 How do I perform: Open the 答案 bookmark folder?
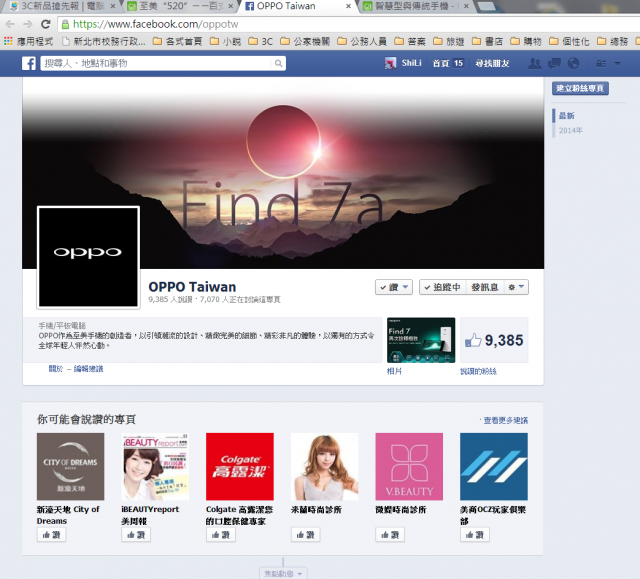[x=410, y=41]
